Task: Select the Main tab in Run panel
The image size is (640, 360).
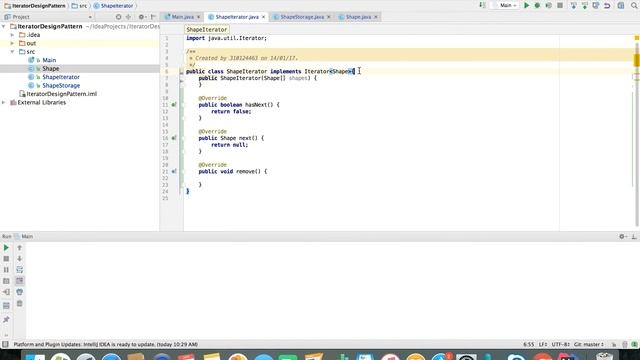Action: pos(24,236)
